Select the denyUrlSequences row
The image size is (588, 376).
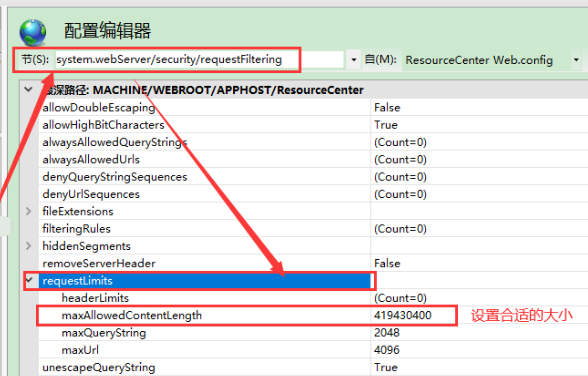click(313, 194)
